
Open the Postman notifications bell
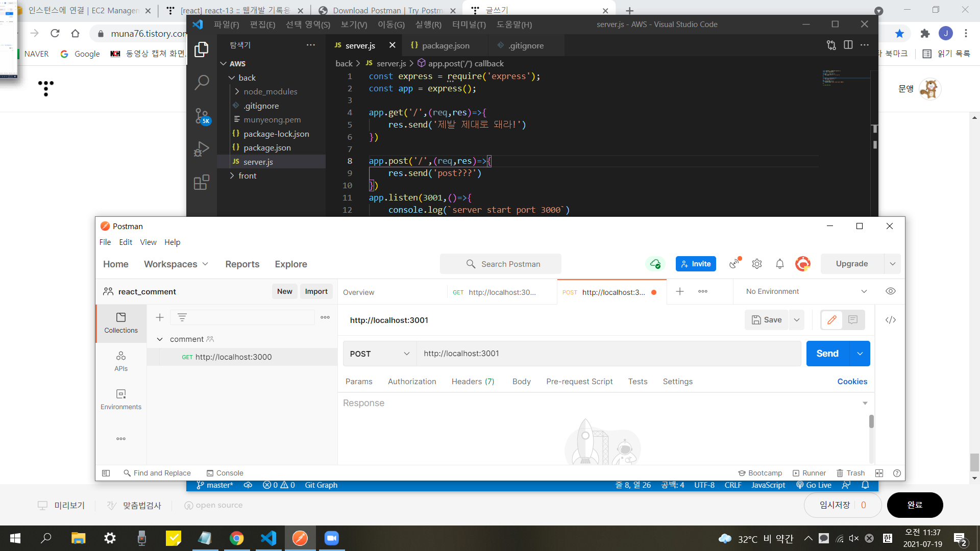tap(779, 264)
